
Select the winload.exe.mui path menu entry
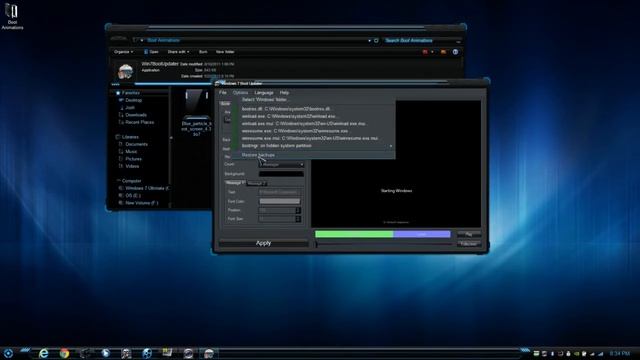click(x=313, y=124)
